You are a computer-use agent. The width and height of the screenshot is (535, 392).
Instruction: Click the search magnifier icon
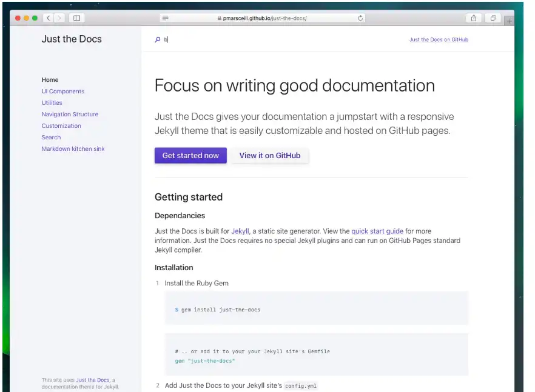point(158,39)
